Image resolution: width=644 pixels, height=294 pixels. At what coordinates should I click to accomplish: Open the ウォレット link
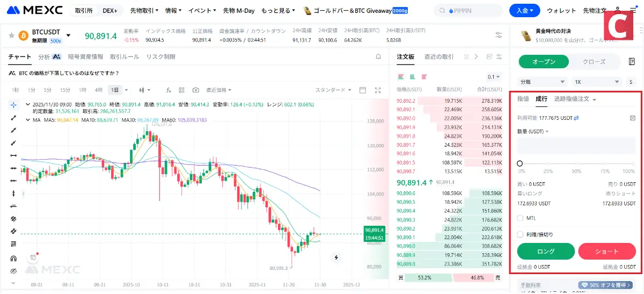pyautogui.click(x=561, y=10)
